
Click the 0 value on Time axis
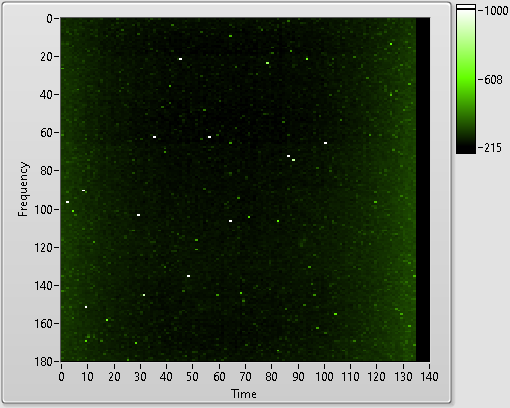pos(61,377)
